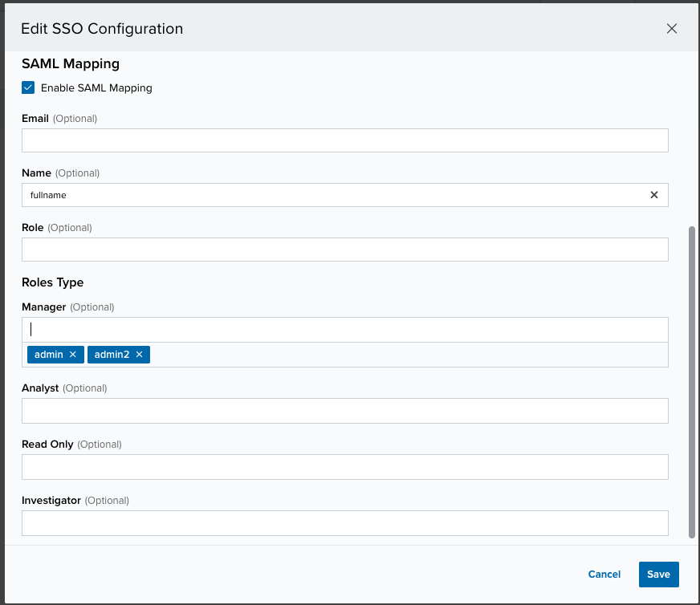Remove the admin2 tag from Manager
The width and height of the screenshot is (700, 605).
[140, 355]
